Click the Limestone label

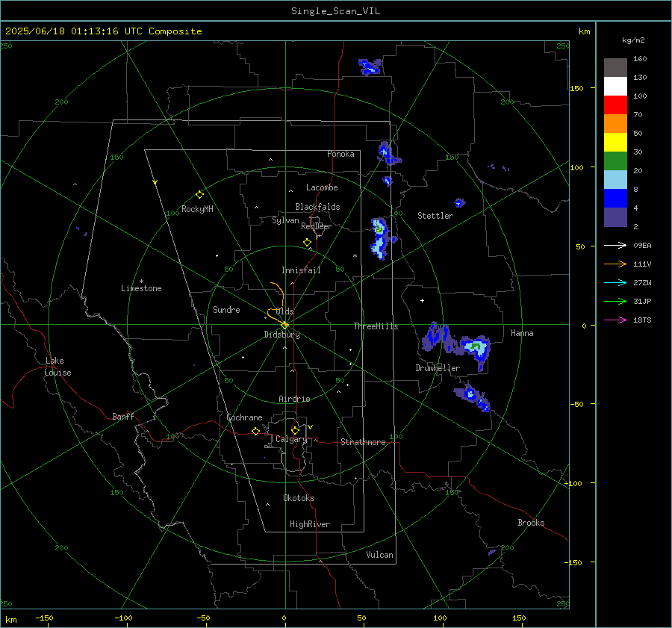(x=141, y=288)
